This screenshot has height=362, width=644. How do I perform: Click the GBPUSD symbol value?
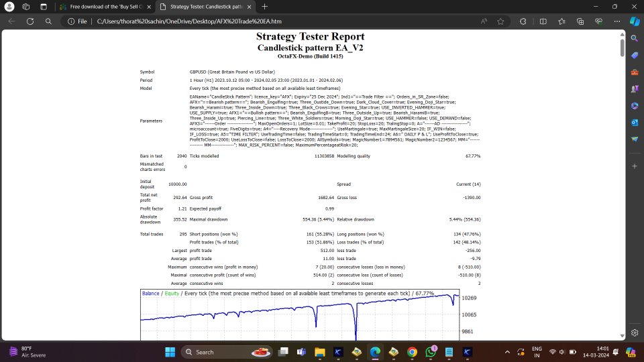(232, 72)
